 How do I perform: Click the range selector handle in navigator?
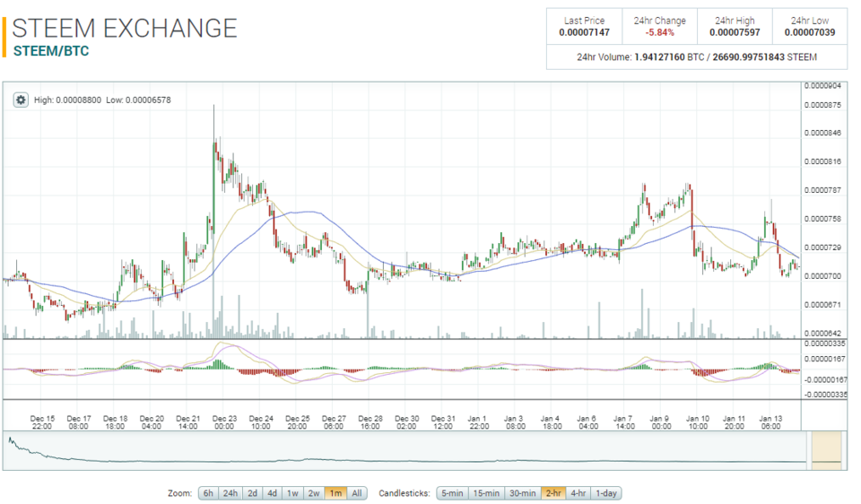tap(826, 451)
